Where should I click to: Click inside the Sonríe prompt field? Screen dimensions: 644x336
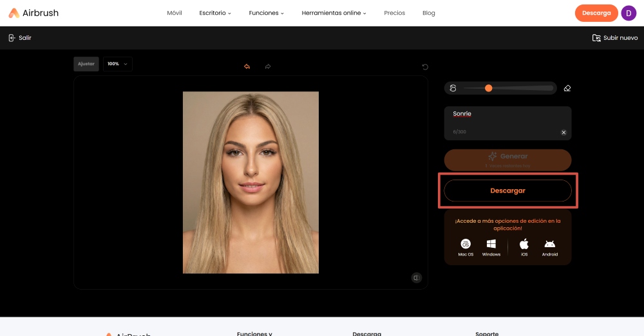tap(507, 123)
